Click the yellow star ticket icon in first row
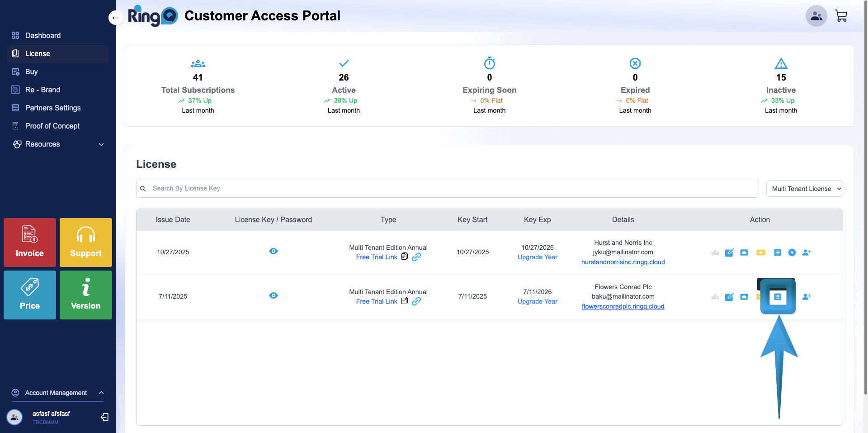Image resolution: width=868 pixels, height=433 pixels. coord(761,252)
